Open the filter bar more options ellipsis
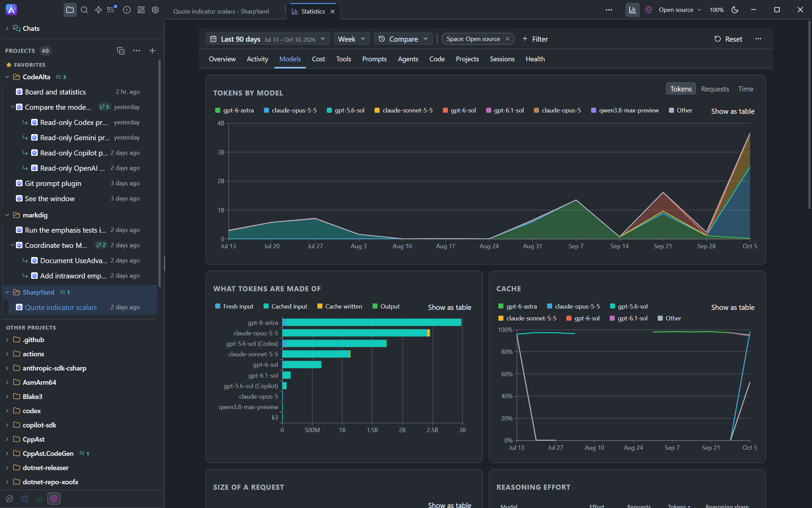Image resolution: width=812 pixels, height=508 pixels. [x=758, y=39]
